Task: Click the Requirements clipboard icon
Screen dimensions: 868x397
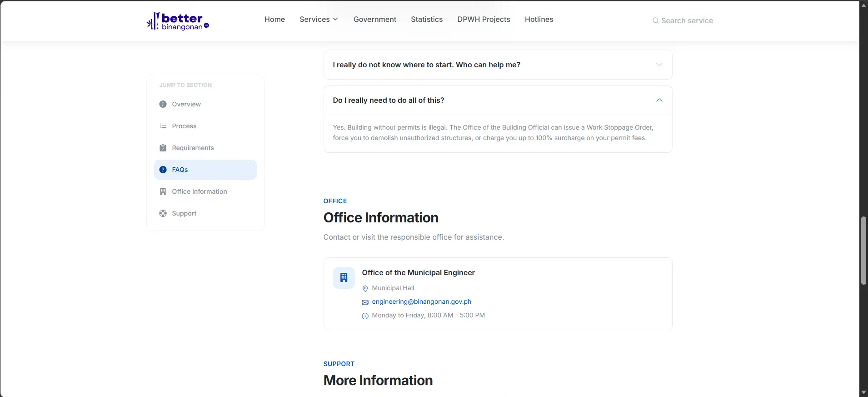Action: 163,148
